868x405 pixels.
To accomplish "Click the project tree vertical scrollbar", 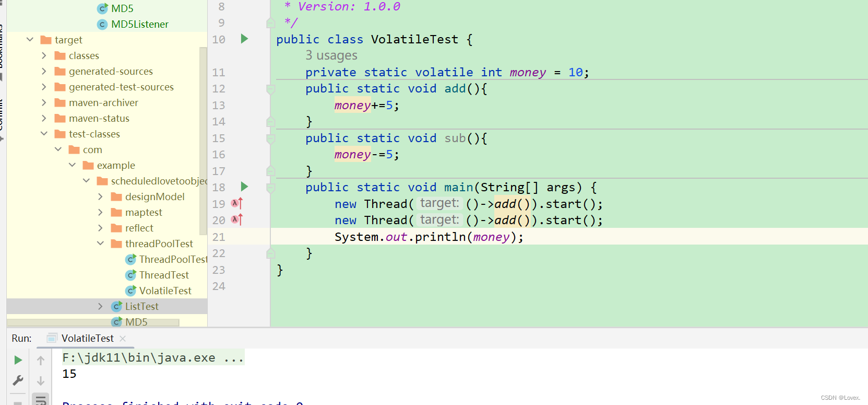I will tap(204, 141).
